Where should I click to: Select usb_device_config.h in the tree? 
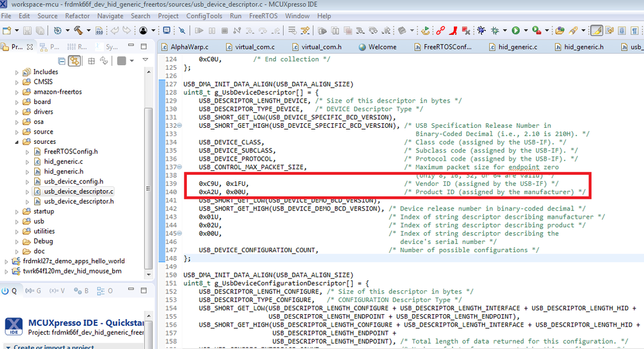pos(73,181)
